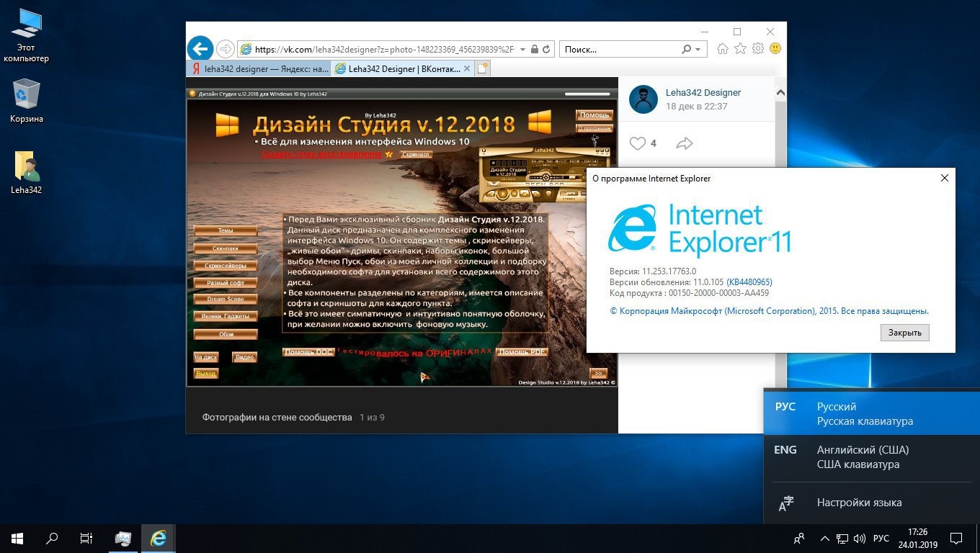980x553 pixels.
Task: Click the like count 4
Action: click(654, 143)
